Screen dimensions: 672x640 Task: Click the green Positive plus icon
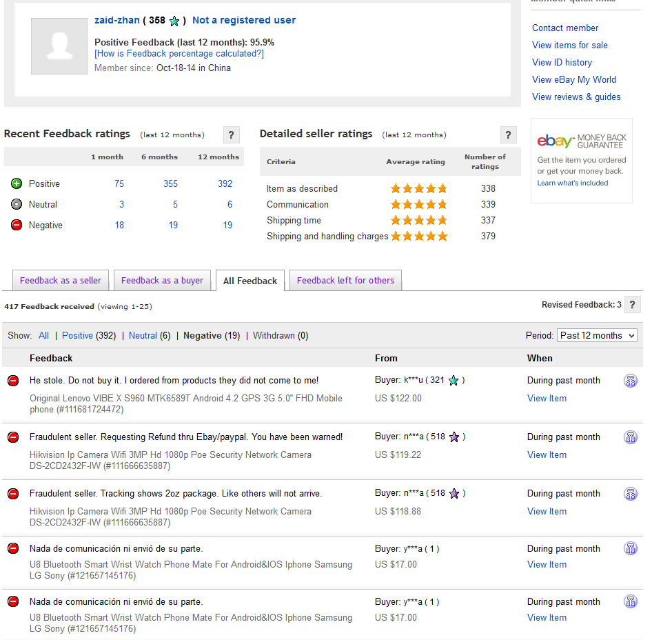point(17,183)
